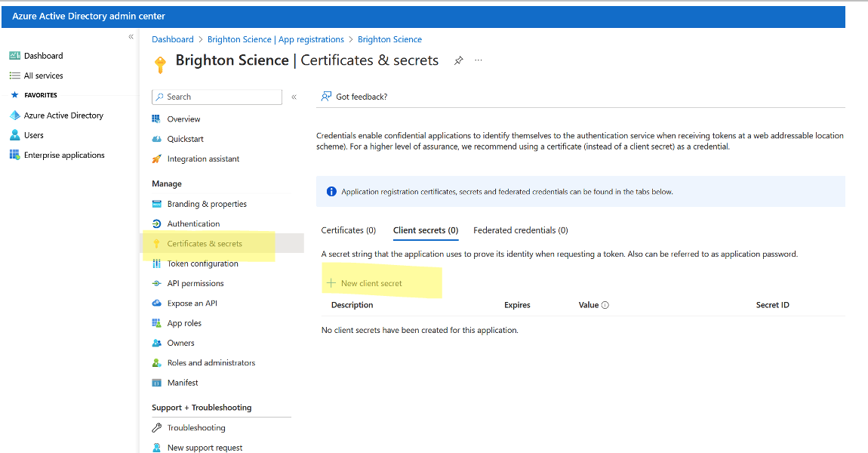Switch to the Federated credentials tab
The image size is (868, 453).
coord(520,230)
